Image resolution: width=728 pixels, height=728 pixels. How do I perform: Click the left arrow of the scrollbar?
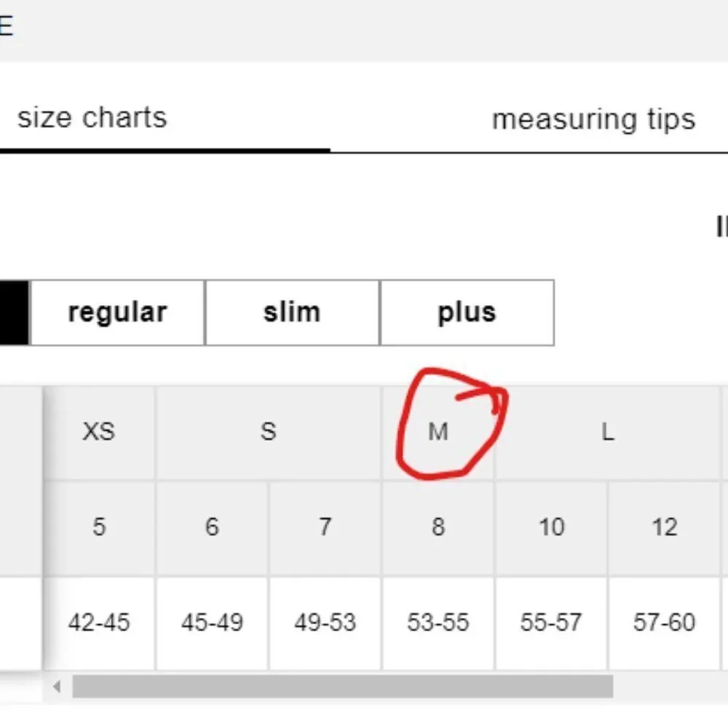point(57,687)
